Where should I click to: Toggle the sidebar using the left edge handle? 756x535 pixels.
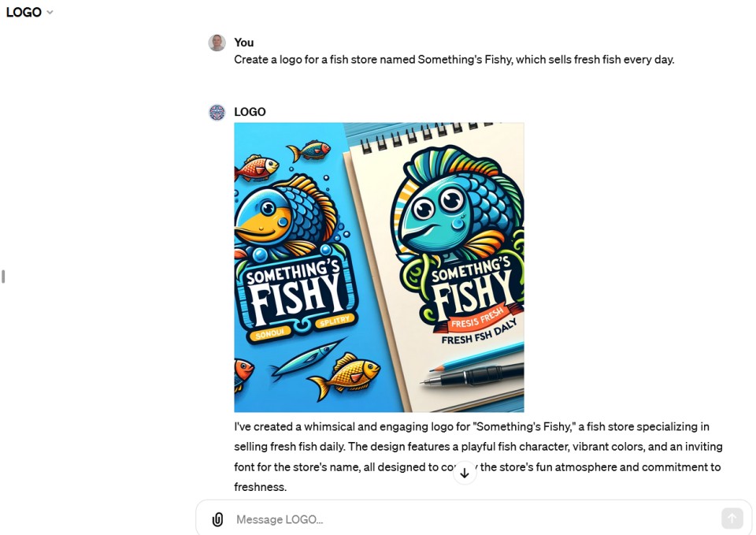point(3,277)
